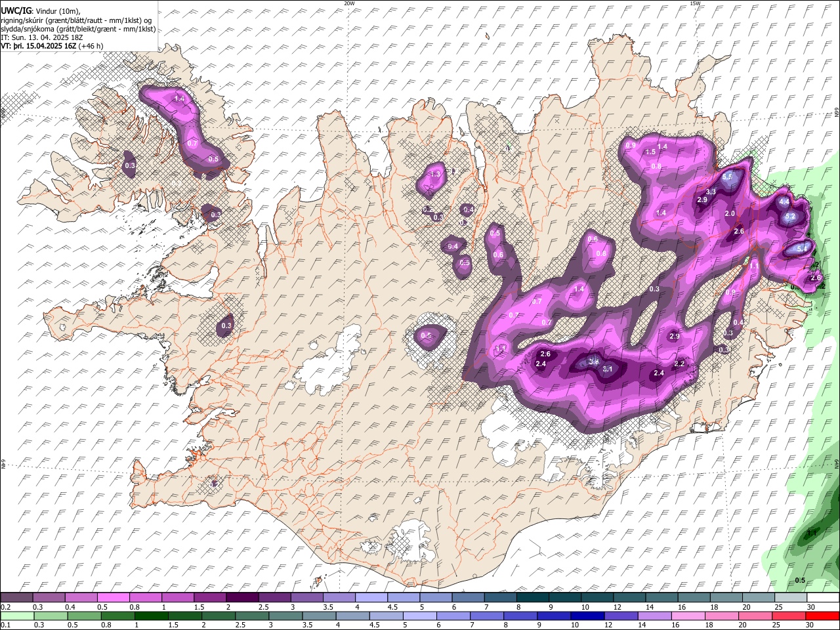Select the dark teal snow swatch between 8 and 9
This screenshot has width=840, height=630.
532,597
